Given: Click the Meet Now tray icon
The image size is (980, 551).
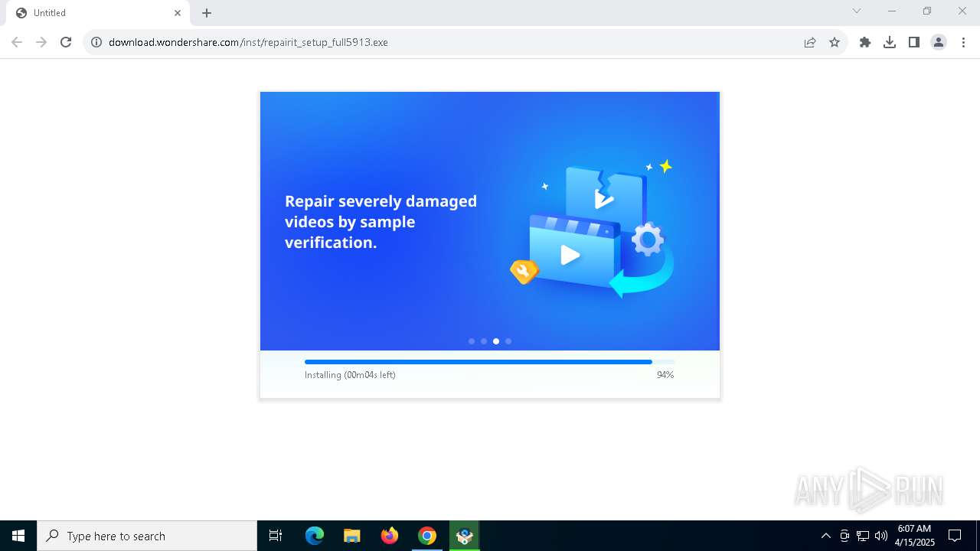Looking at the screenshot, I should (844, 536).
